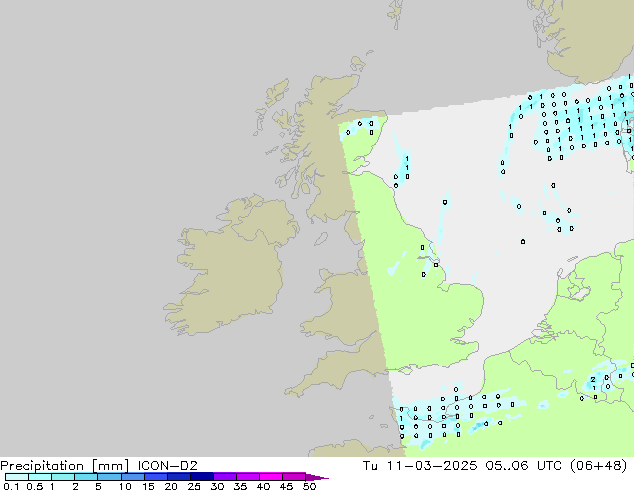The height and width of the screenshot is (490, 634).
Task: Click the 'Precipitation [mm]' title text
Action: point(65,466)
